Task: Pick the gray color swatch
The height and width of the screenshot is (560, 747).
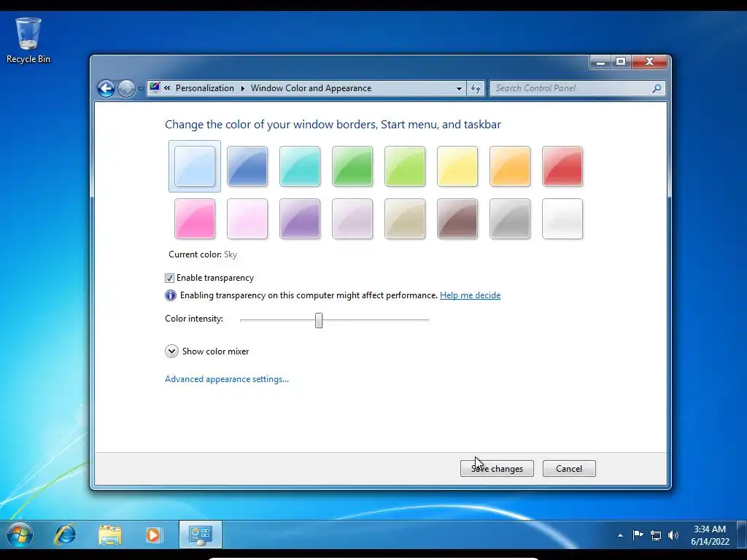Action: pos(510,219)
